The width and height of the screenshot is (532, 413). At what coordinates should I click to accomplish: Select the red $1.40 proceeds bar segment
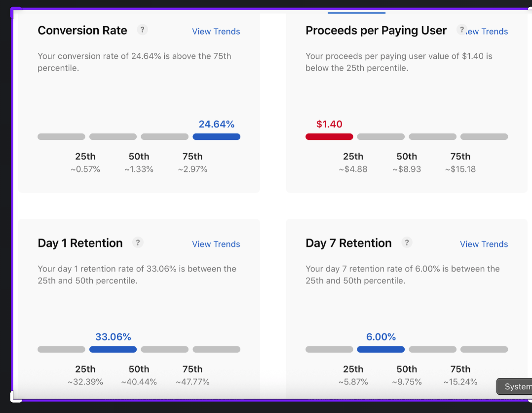pyautogui.click(x=329, y=136)
